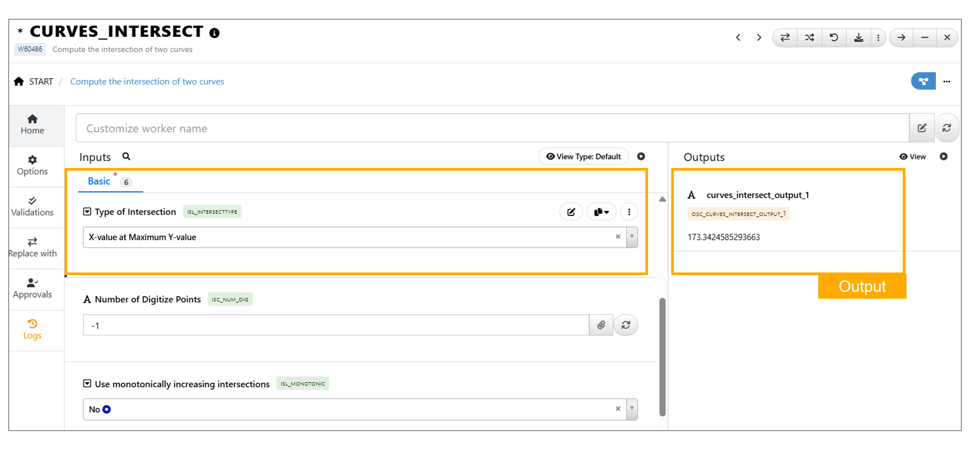This screenshot has height=452, width=980.
Task: Click the attachment paperclip for Number of Digitize Points
Action: pyautogui.click(x=601, y=325)
